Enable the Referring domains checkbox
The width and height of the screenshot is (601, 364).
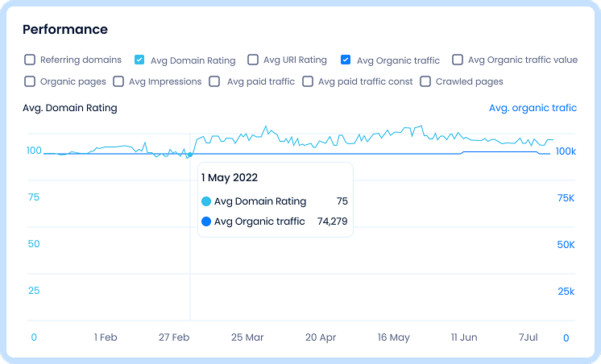coord(30,60)
